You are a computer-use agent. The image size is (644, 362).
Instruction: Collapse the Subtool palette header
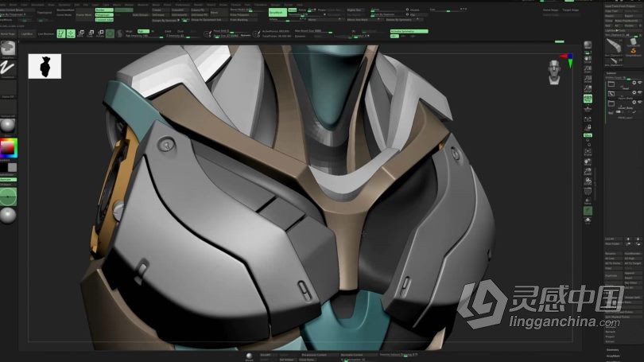(x=611, y=73)
